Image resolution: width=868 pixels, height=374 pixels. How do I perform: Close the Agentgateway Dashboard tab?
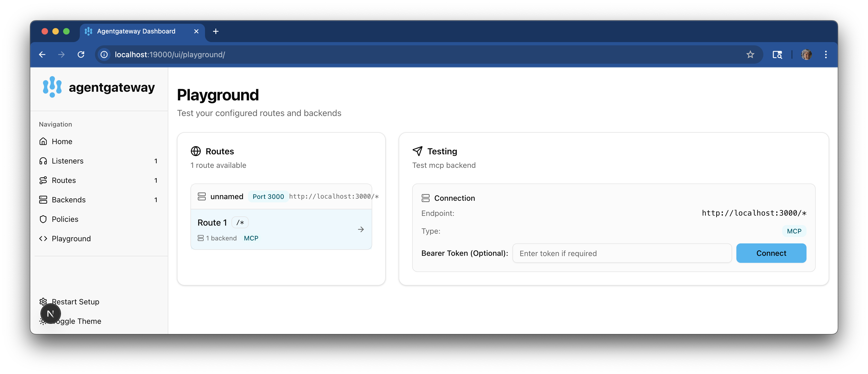tap(196, 31)
